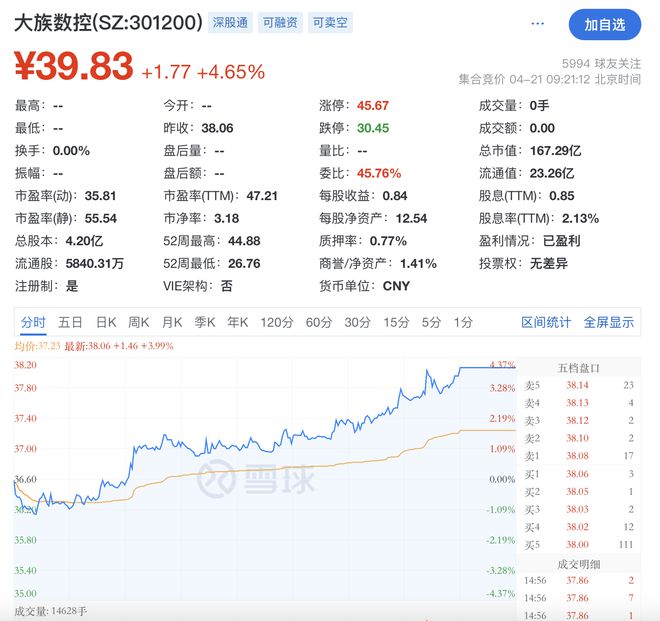Select the 1分 interval tab
The height and width of the screenshot is (621, 660).
(x=463, y=322)
